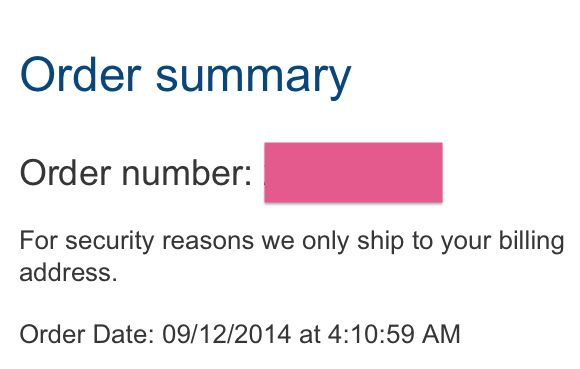
Task: Click the word security in the notice
Action: pyautogui.click(x=109, y=241)
